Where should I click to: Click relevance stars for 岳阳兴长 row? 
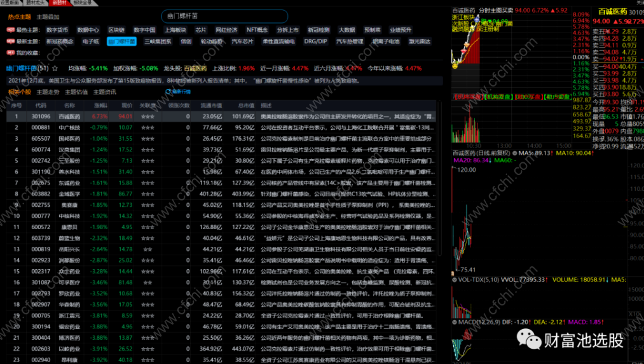(147, 249)
